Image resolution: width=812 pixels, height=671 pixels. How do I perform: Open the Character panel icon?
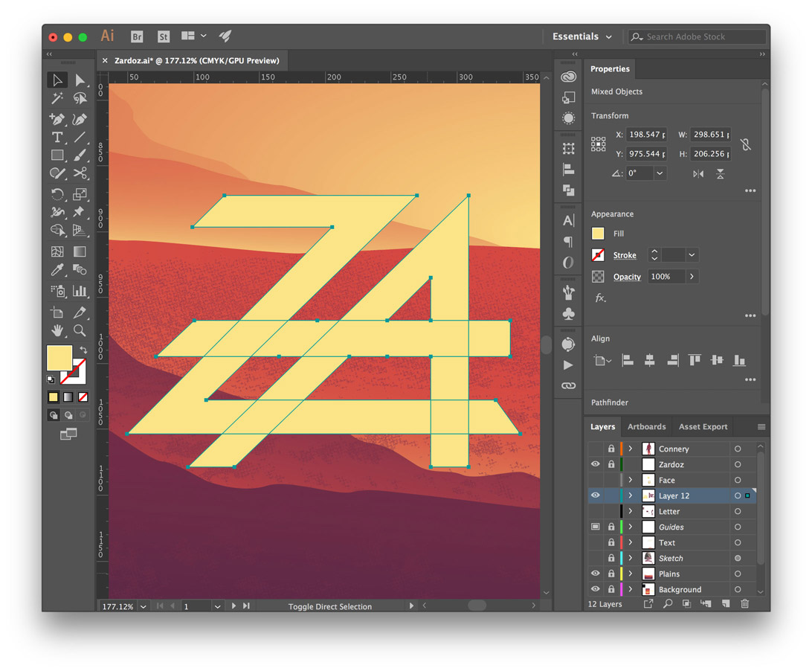(x=569, y=221)
